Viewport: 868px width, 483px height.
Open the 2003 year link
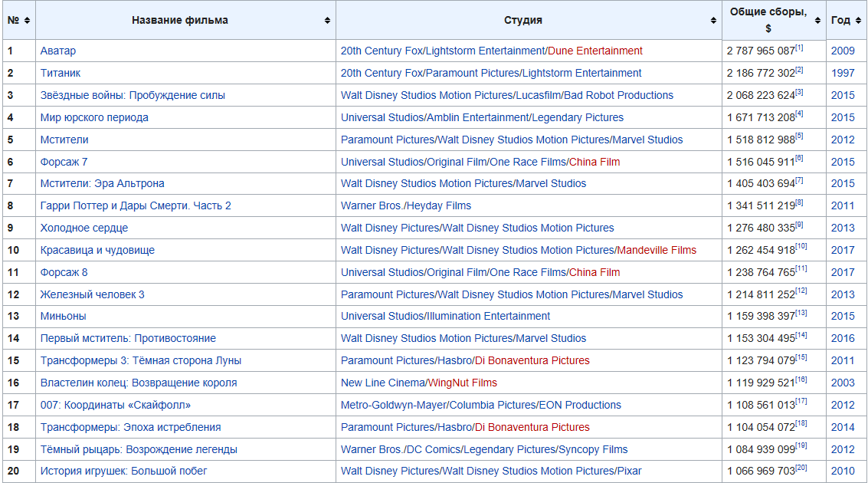click(x=843, y=383)
